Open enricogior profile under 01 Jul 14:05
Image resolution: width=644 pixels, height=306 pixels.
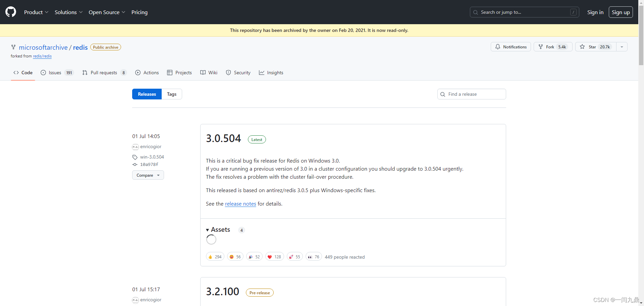click(x=151, y=147)
